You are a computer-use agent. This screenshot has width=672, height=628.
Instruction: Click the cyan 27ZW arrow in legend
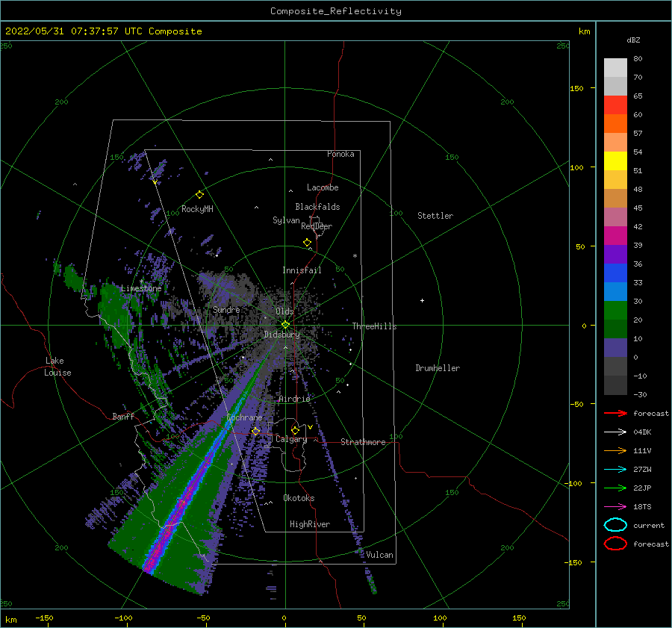pyautogui.click(x=615, y=470)
